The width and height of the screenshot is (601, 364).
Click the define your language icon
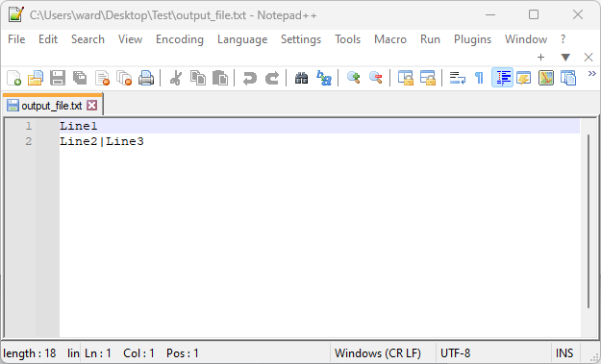pos(523,78)
